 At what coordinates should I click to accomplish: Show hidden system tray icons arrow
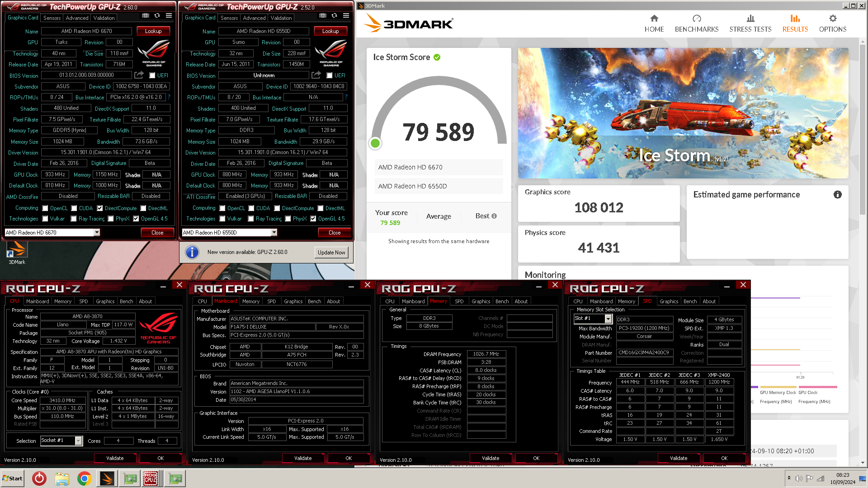(x=789, y=478)
